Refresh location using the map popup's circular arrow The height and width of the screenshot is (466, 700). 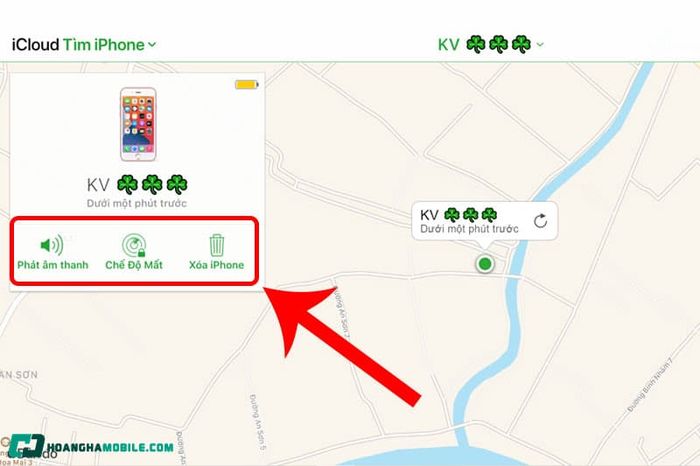(540, 221)
